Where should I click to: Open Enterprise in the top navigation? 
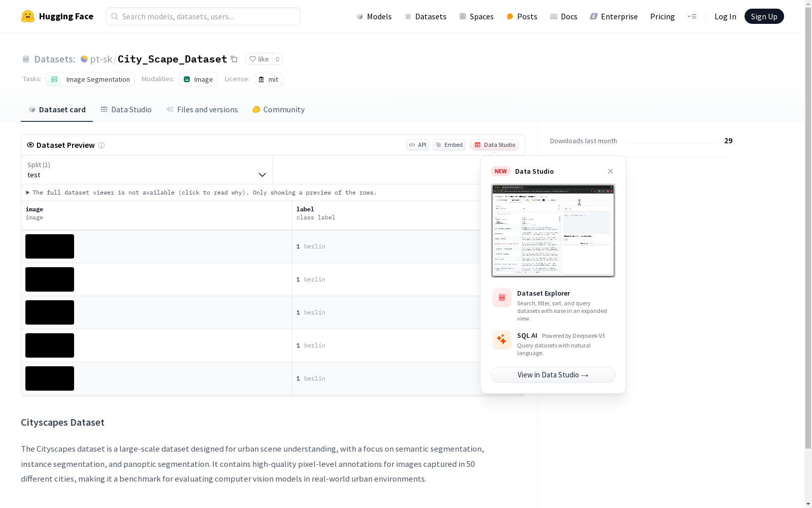point(614,16)
